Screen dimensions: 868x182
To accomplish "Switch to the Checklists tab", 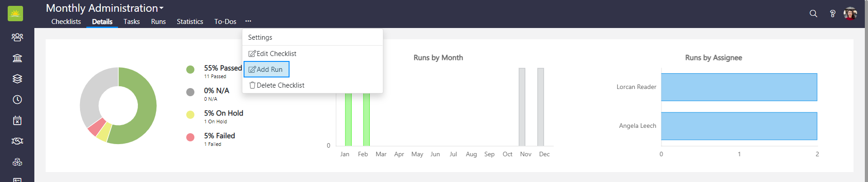I will 66,22.
